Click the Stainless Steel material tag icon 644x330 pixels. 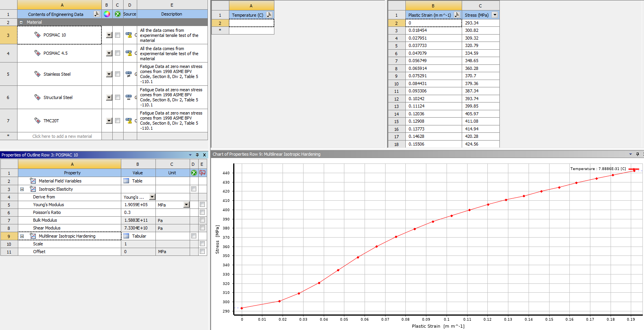click(x=37, y=74)
